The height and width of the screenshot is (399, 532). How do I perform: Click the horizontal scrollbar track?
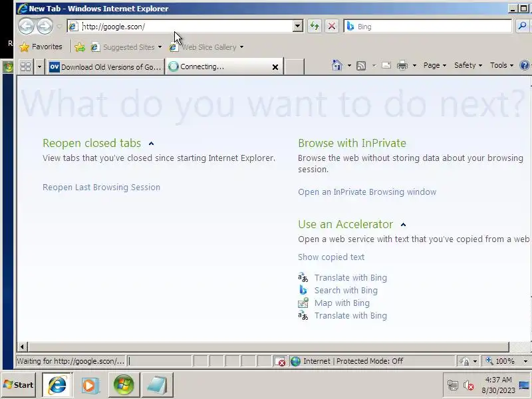point(269,346)
